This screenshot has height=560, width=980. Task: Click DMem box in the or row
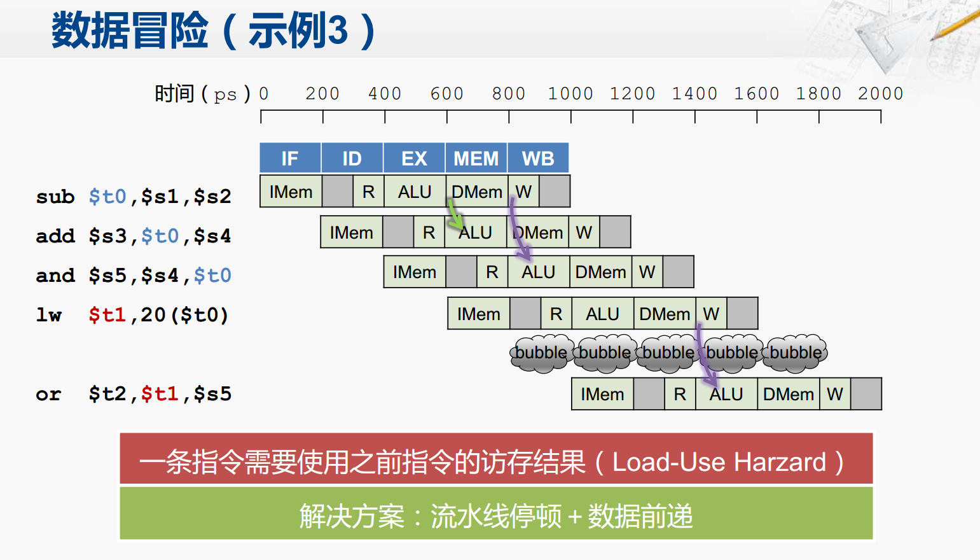tap(789, 394)
